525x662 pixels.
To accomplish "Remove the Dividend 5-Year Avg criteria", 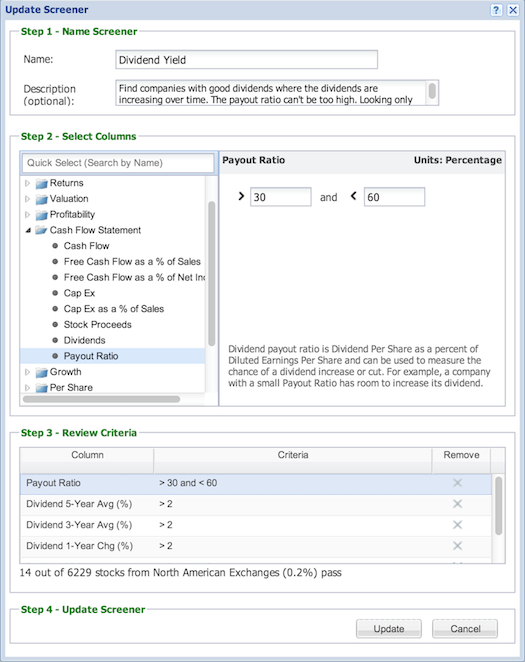I will coord(457,504).
